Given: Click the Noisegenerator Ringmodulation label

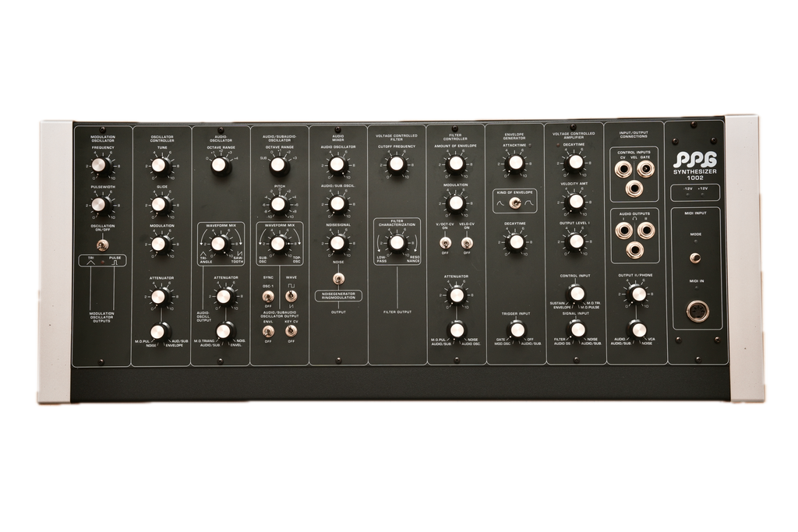Looking at the screenshot, I should click(x=339, y=295).
